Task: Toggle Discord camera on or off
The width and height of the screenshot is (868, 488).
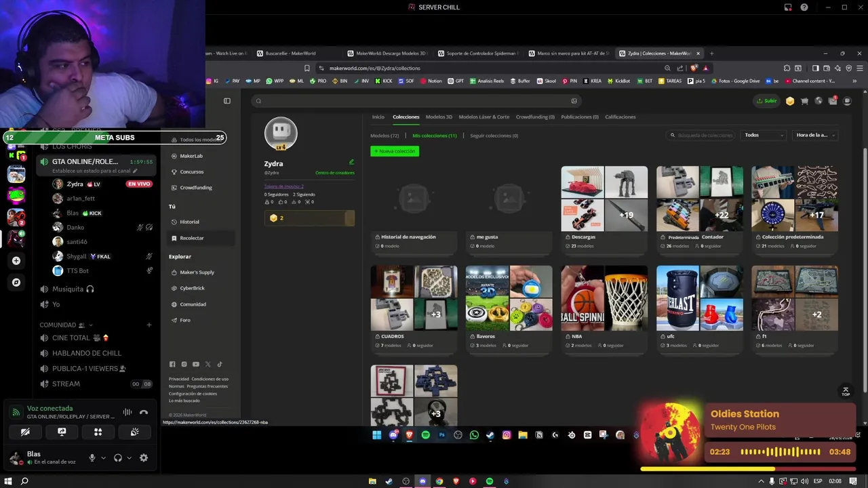Action: point(25,432)
